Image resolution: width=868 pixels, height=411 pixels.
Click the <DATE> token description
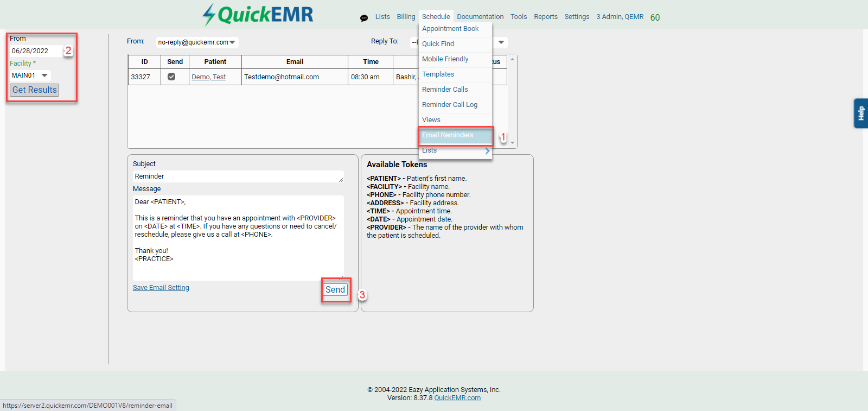tap(410, 219)
